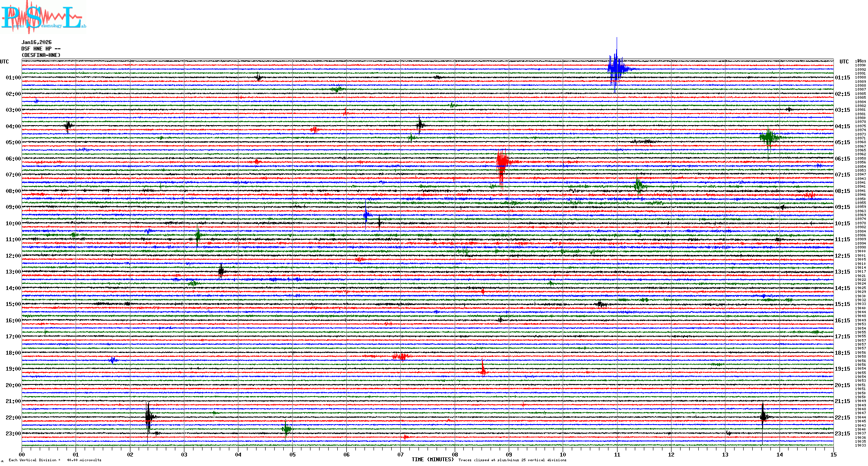Image resolution: width=868 pixels, height=466 pixels.
Task: Click the red spike near minute 08.5 at 19:00
Action: (x=483, y=368)
